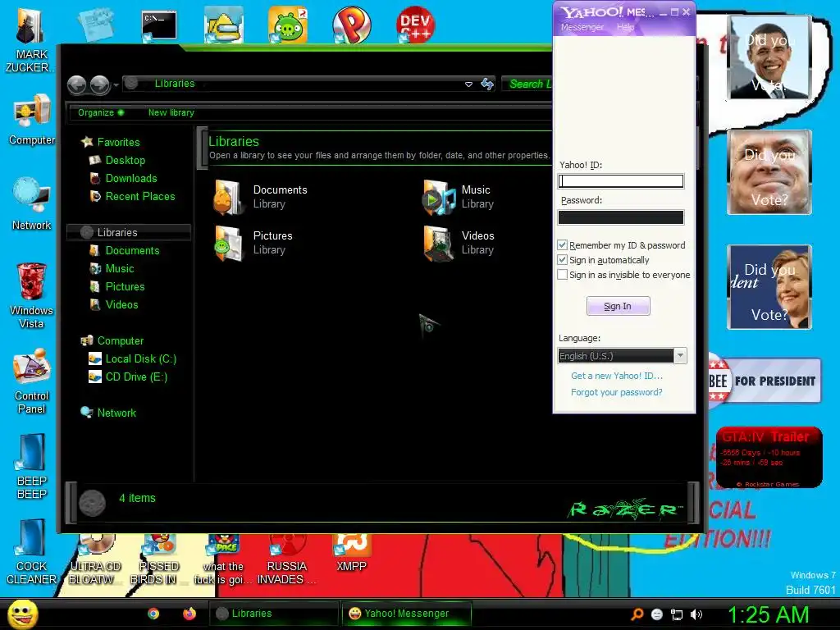The width and height of the screenshot is (840, 630).
Task: Click the network tray icon
Action: pos(677,614)
